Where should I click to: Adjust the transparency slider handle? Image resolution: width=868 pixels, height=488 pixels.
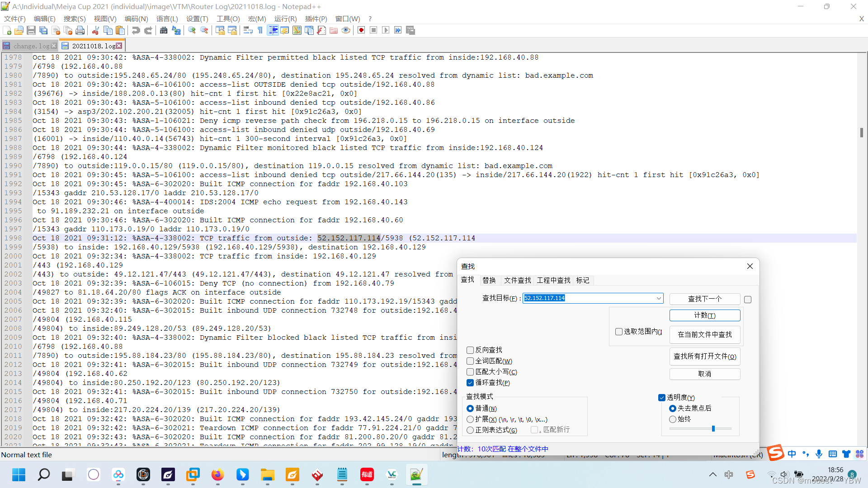pyautogui.click(x=713, y=428)
